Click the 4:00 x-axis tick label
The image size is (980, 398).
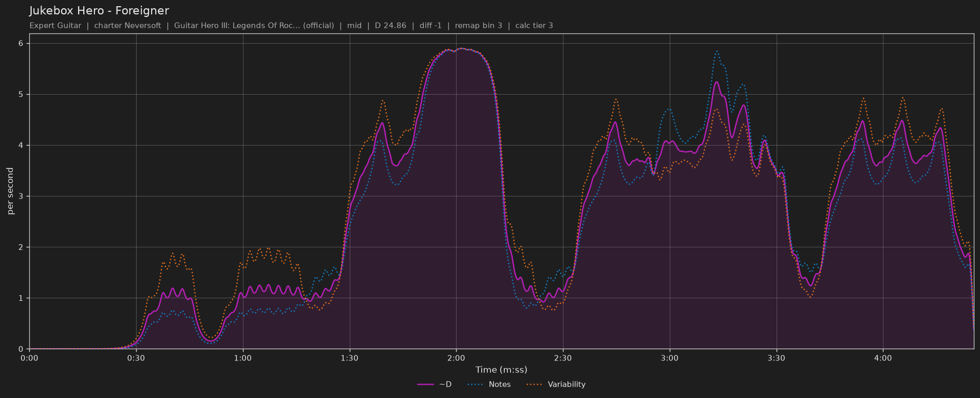(x=883, y=358)
